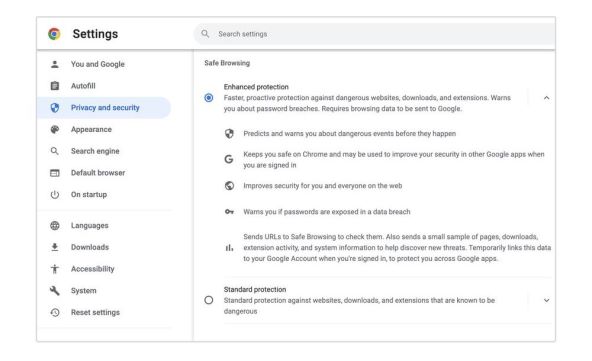Click the Privacy and security shield icon
The image size is (592, 361).
tap(55, 108)
